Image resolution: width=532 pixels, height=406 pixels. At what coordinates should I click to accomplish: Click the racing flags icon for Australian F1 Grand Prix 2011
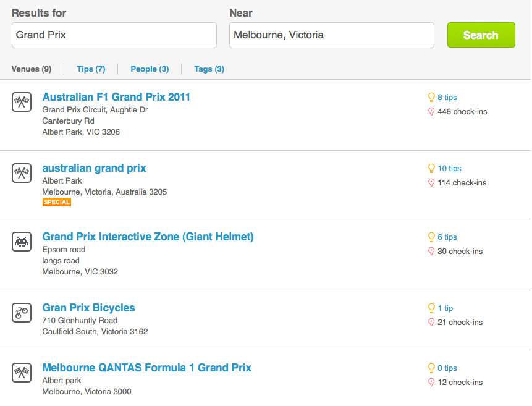pos(22,102)
